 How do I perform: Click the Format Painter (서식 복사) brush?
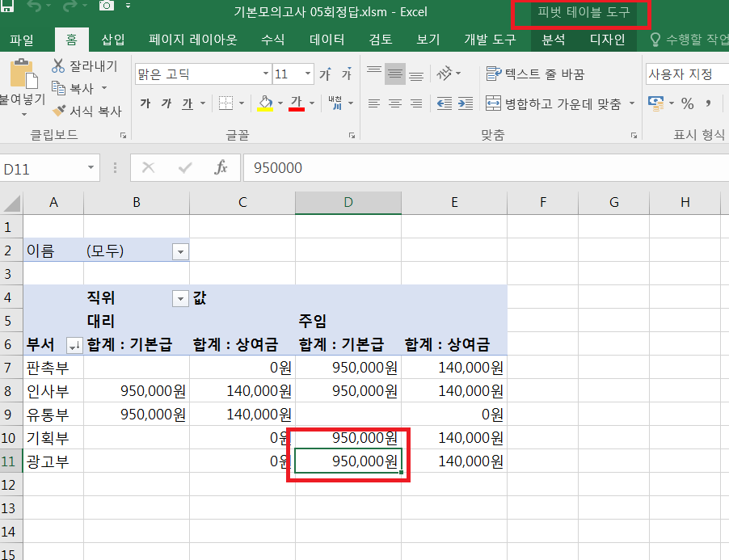(59, 111)
